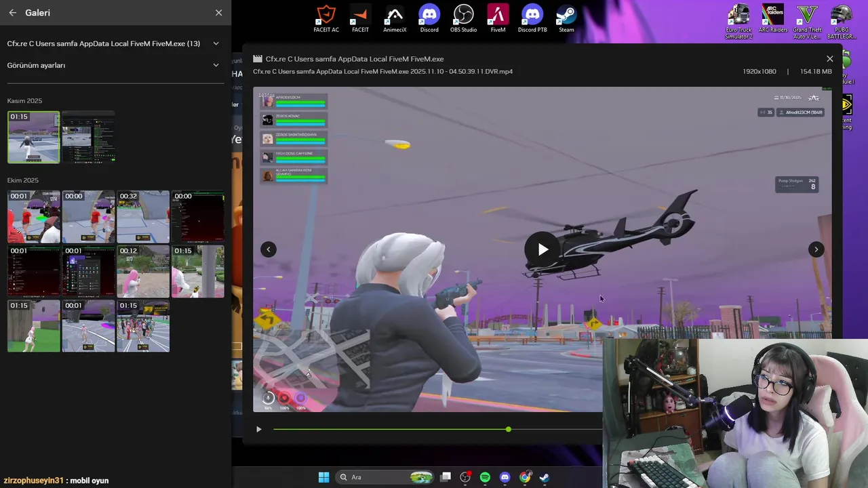Click the 1920x1080 resolution text

759,71
